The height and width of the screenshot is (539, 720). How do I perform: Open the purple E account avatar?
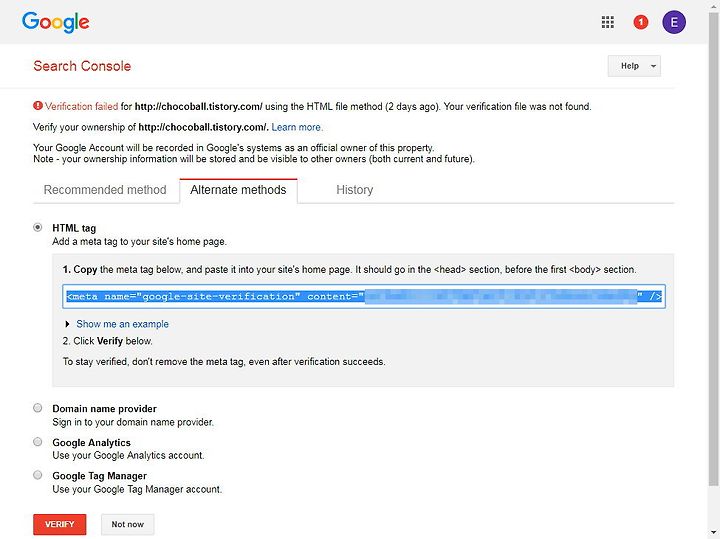[674, 22]
